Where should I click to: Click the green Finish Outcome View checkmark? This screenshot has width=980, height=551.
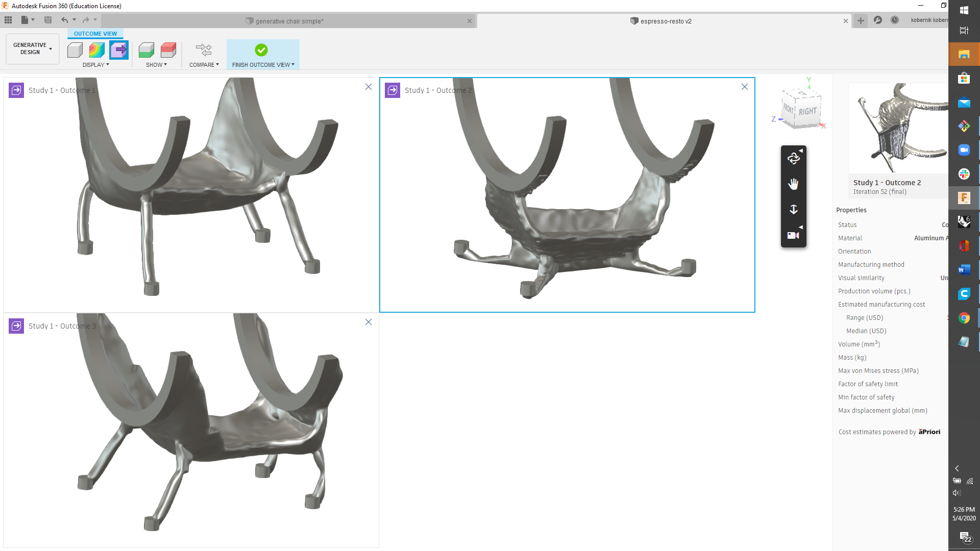pos(261,50)
